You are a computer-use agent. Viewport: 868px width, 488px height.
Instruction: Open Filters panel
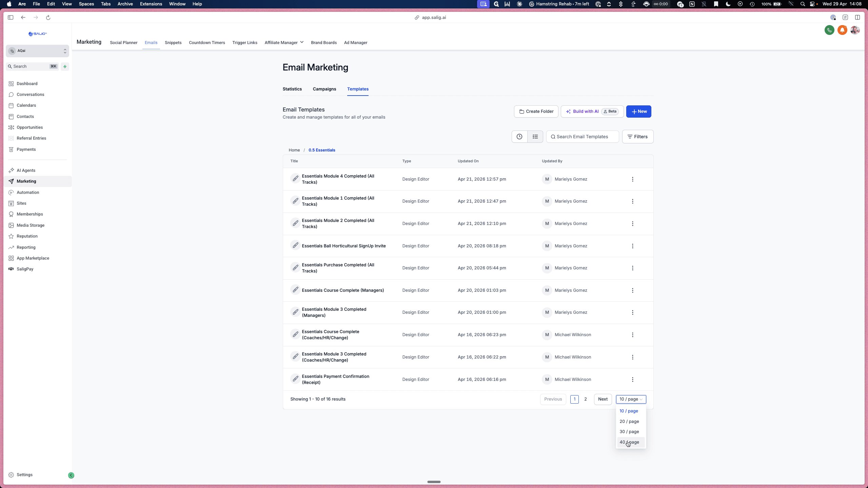638,137
